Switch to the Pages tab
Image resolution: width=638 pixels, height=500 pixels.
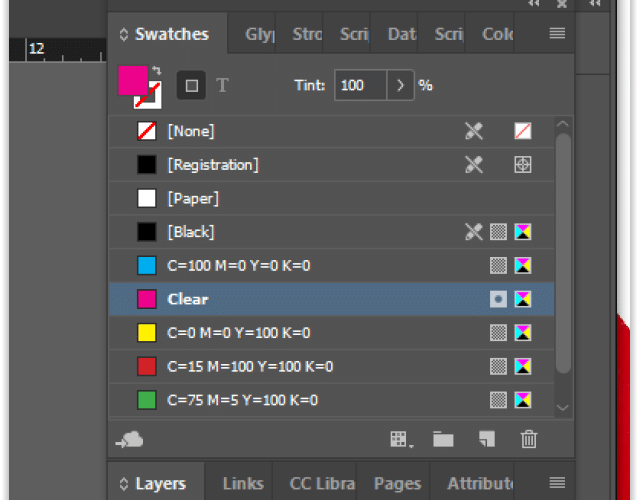[x=397, y=483]
